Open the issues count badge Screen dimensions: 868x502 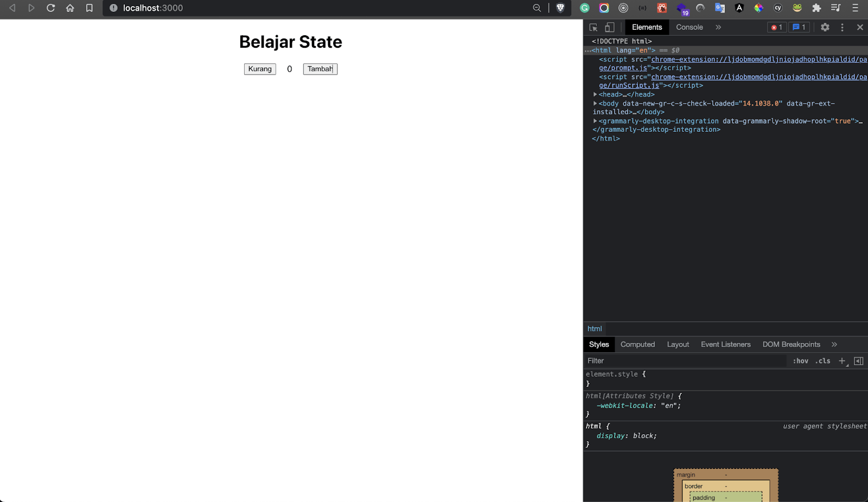click(799, 27)
